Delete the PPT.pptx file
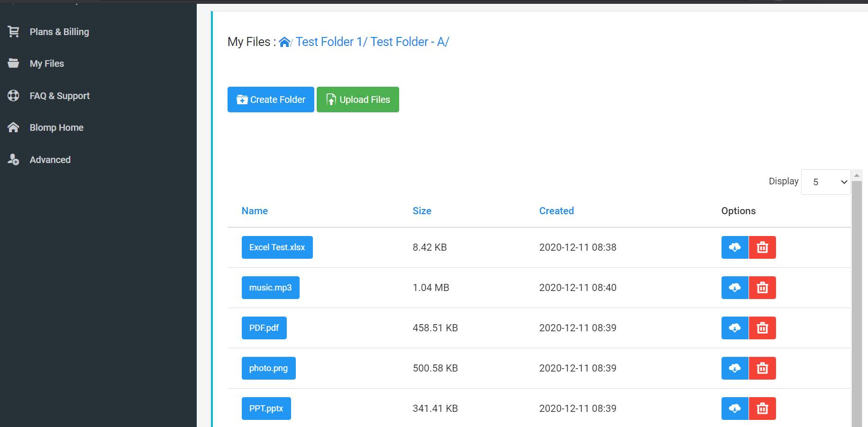Image resolution: width=868 pixels, height=427 pixels. click(762, 409)
